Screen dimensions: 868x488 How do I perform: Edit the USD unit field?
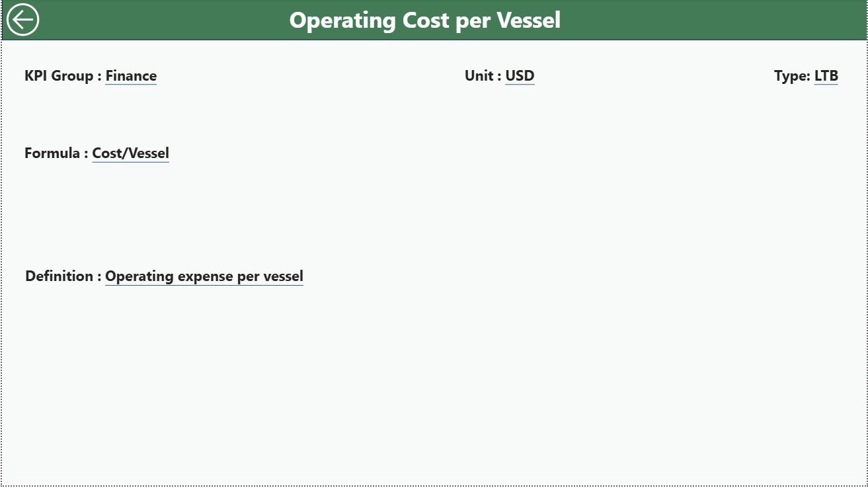pos(520,75)
